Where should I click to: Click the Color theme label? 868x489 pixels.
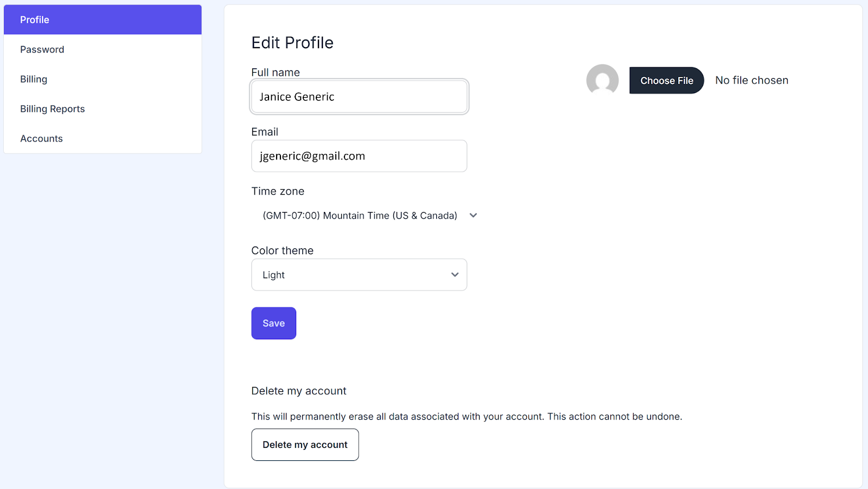point(282,250)
